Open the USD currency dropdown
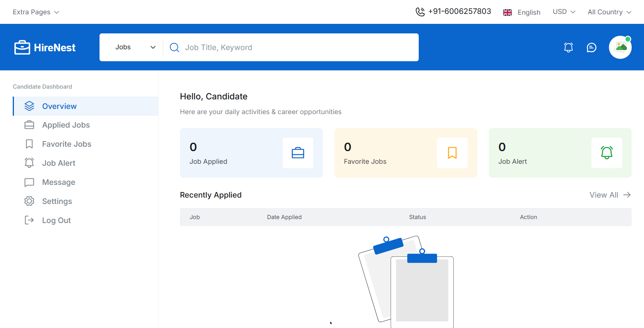Viewport: 644px width, 328px height. click(x=564, y=12)
